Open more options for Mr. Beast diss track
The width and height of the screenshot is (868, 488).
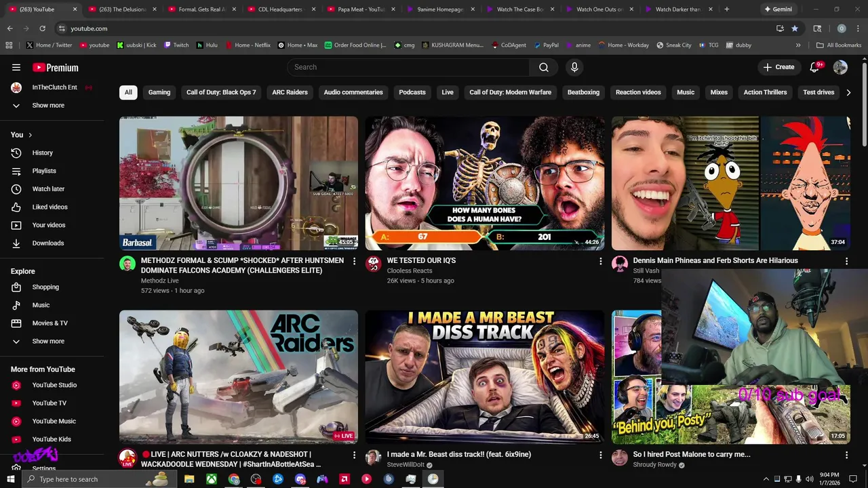(x=600, y=455)
